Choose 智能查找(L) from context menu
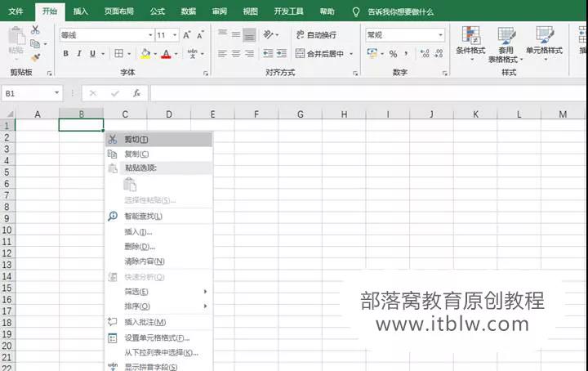588x371 pixels. click(x=159, y=217)
